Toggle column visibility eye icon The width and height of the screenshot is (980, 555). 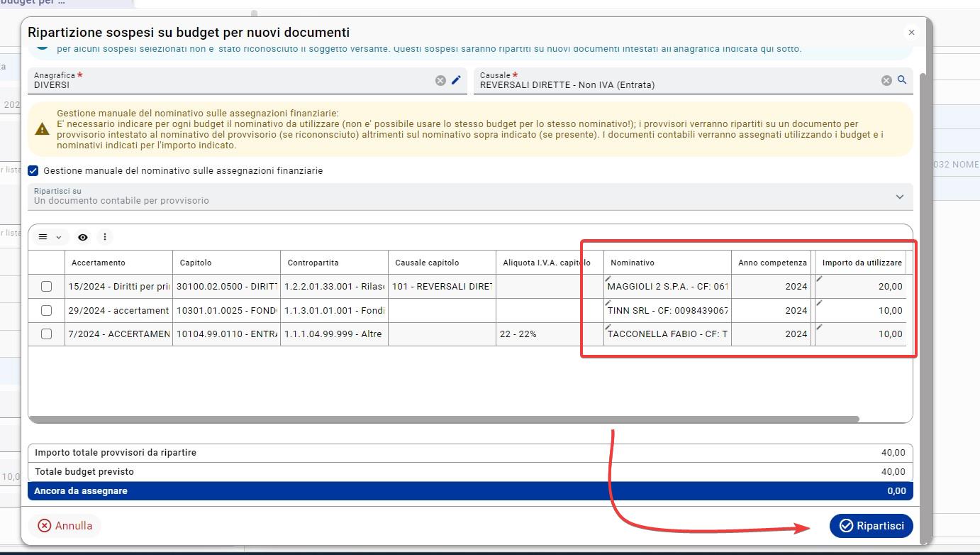pyautogui.click(x=83, y=237)
